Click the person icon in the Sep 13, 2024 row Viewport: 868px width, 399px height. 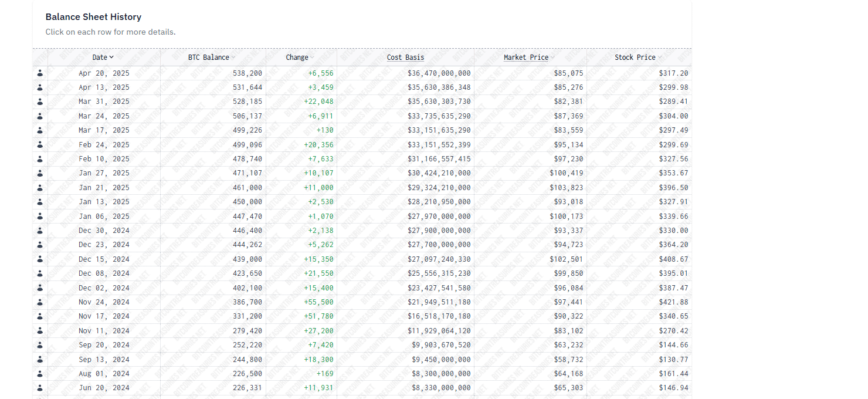tap(40, 360)
